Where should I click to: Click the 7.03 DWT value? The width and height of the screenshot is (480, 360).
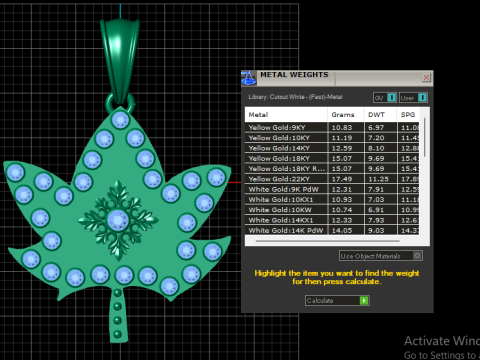pyautogui.click(x=376, y=200)
